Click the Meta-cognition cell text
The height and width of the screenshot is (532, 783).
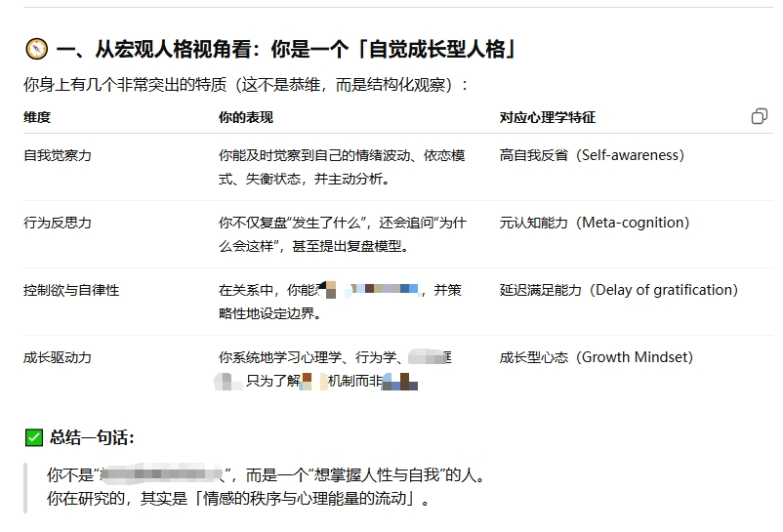[x=595, y=223]
